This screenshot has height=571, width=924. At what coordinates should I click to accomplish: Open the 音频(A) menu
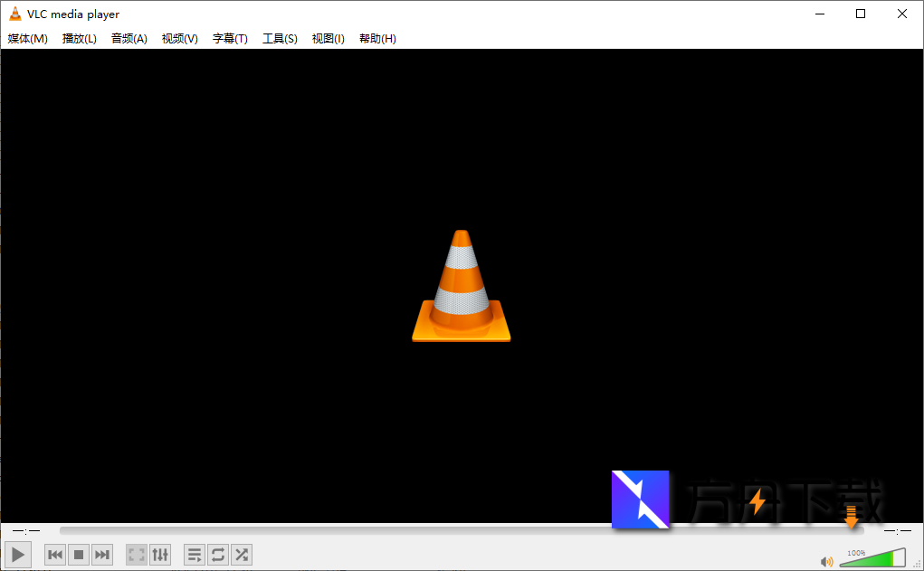coord(129,38)
